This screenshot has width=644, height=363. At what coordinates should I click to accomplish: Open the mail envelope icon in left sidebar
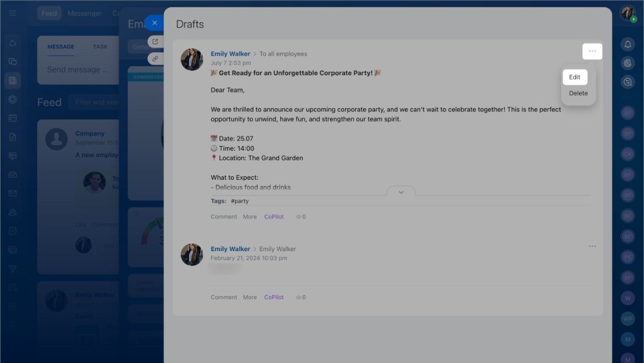coord(13,194)
